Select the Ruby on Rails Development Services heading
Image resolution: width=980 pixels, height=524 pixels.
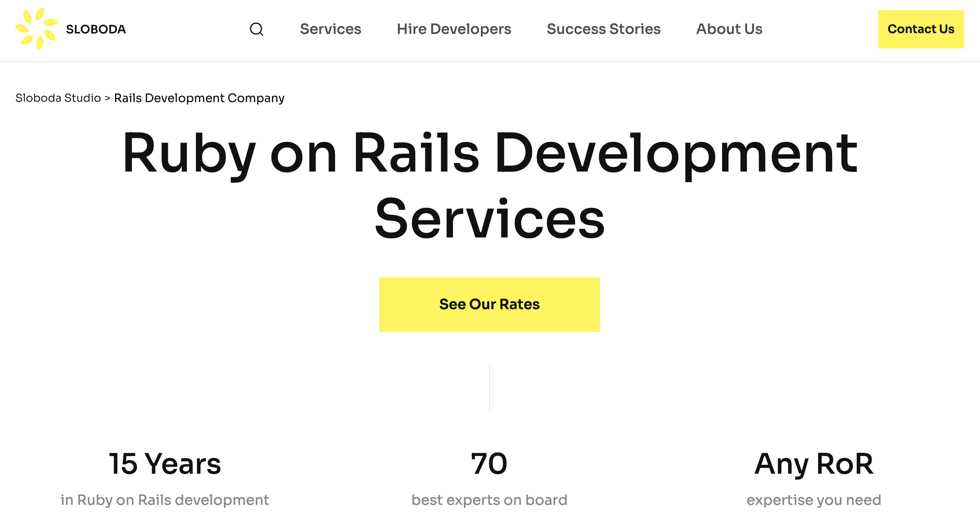490,185
